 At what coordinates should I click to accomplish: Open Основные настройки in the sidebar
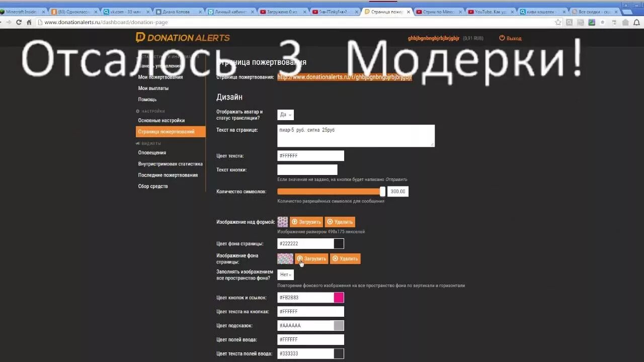[162, 121]
